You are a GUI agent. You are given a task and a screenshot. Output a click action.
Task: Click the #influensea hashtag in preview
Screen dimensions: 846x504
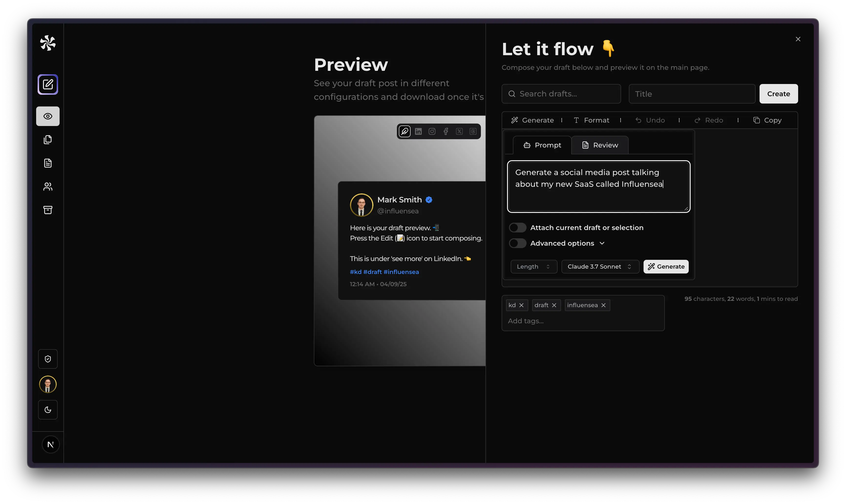[x=401, y=272]
